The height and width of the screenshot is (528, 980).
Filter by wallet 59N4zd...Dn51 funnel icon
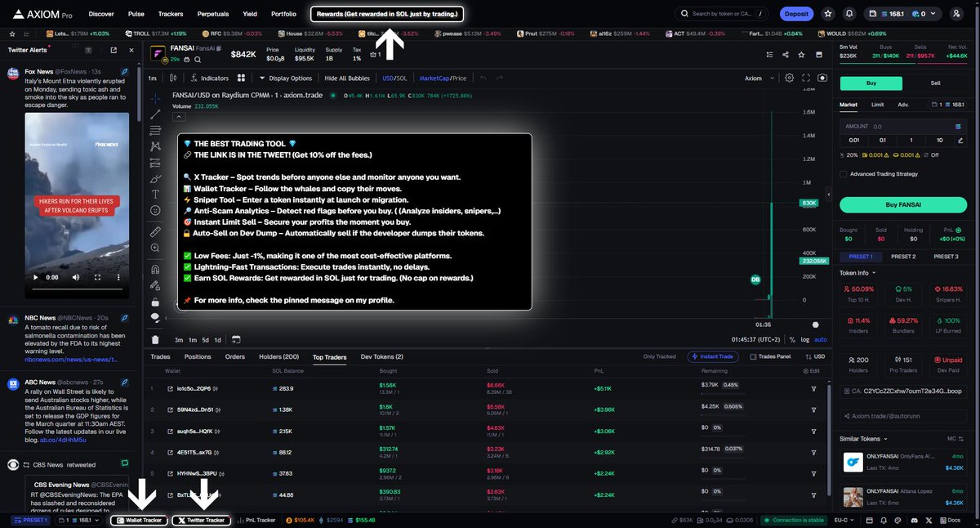(x=813, y=409)
